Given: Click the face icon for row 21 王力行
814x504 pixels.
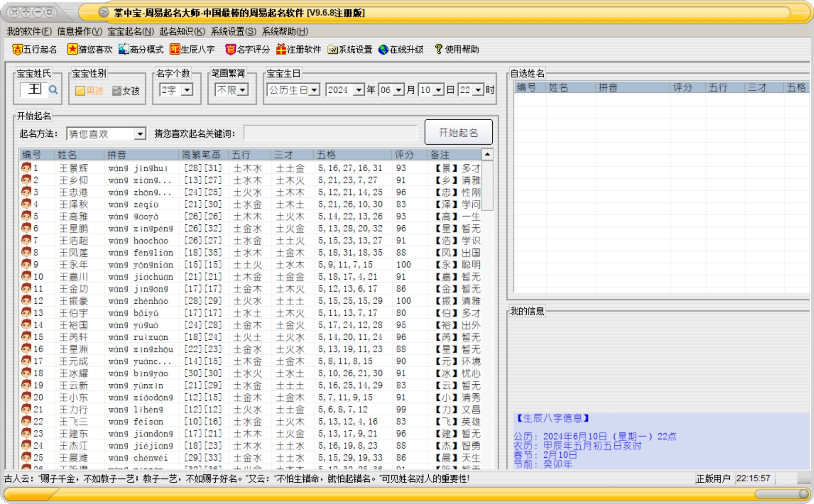Looking at the screenshot, I should coord(26,409).
